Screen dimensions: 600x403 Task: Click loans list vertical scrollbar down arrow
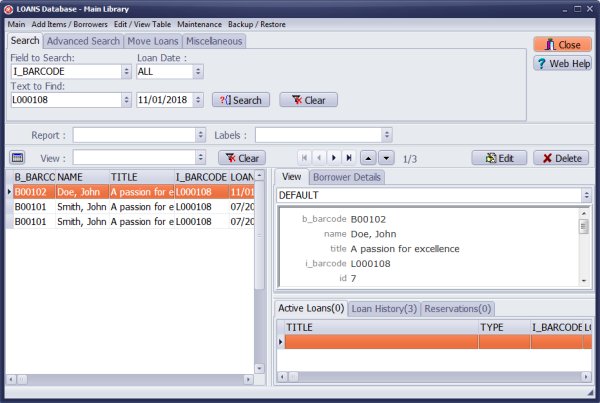[x=259, y=368]
